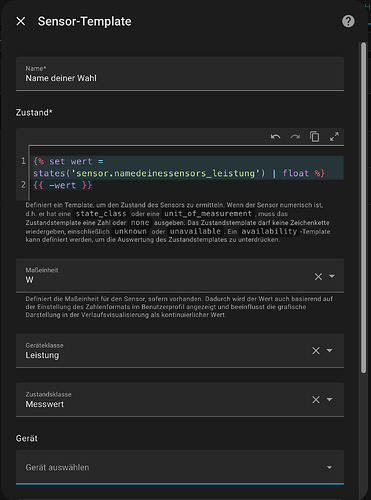This screenshot has width=371, height=500.
Task: Click the Zustand* section label
Action: (x=34, y=113)
